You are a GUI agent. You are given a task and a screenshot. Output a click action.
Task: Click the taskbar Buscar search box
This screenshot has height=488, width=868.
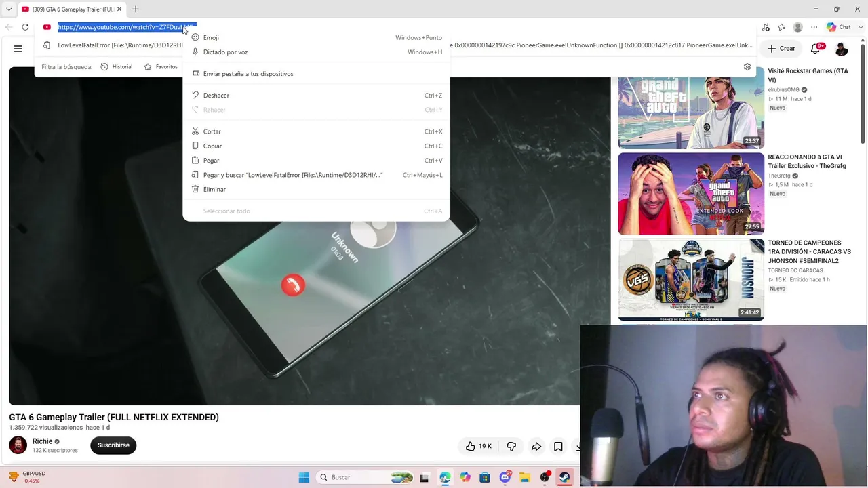tap(364, 477)
